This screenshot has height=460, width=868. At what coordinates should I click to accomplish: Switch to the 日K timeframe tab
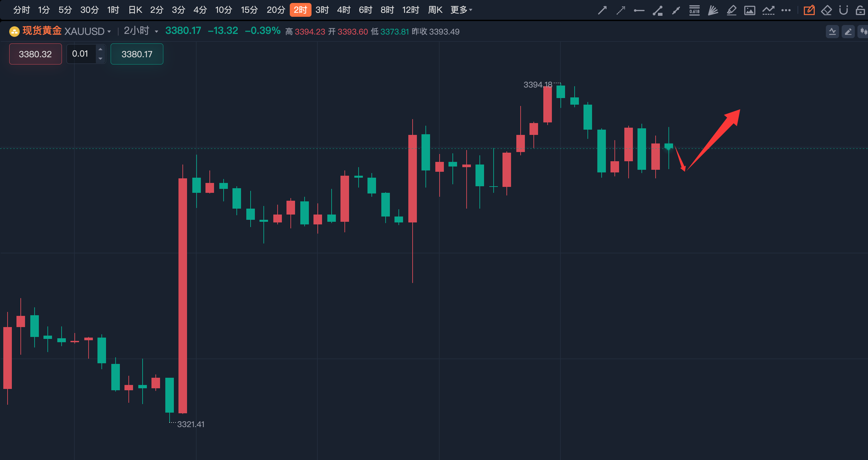pos(135,10)
